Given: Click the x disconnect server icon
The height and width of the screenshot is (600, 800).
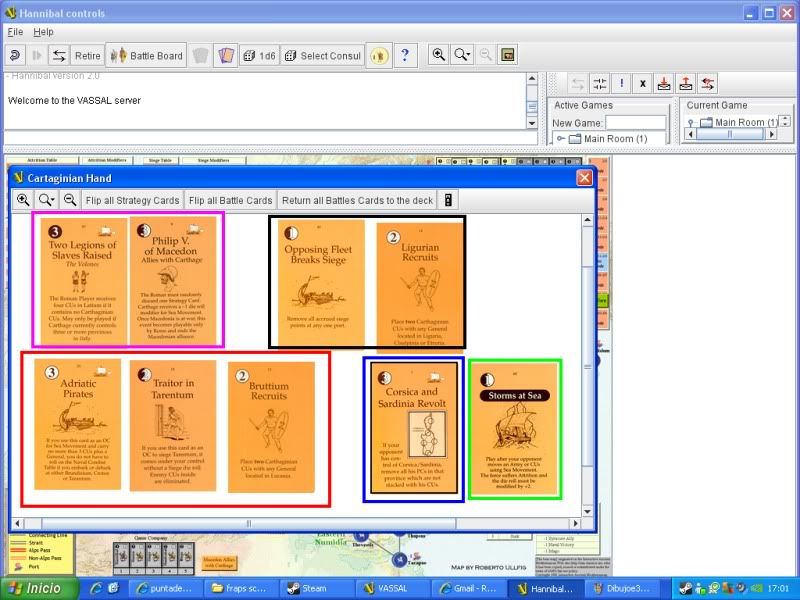Looking at the screenshot, I should tap(643, 84).
